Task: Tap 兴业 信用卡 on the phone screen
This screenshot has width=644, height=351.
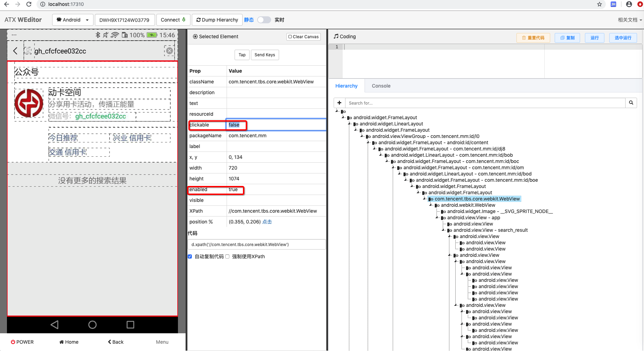Action: (x=132, y=138)
